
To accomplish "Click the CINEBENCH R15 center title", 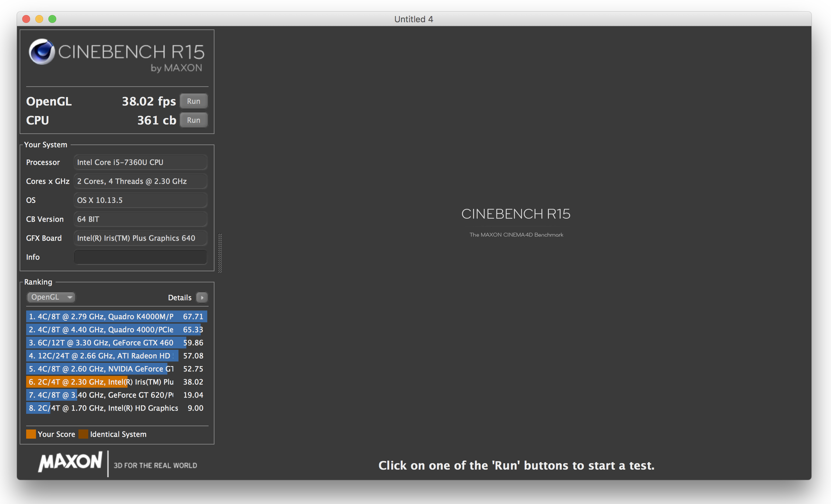I will pyautogui.click(x=516, y=214).
